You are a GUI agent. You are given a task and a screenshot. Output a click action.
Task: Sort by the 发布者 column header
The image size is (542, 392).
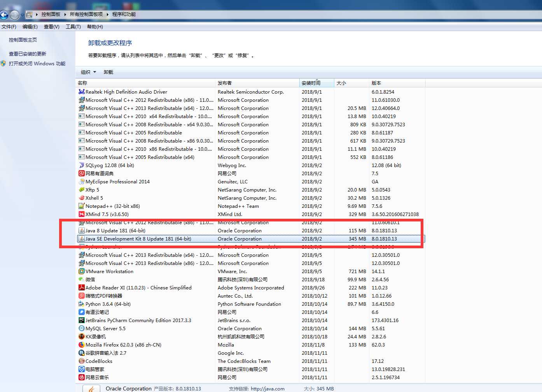[x=257, y=83]
